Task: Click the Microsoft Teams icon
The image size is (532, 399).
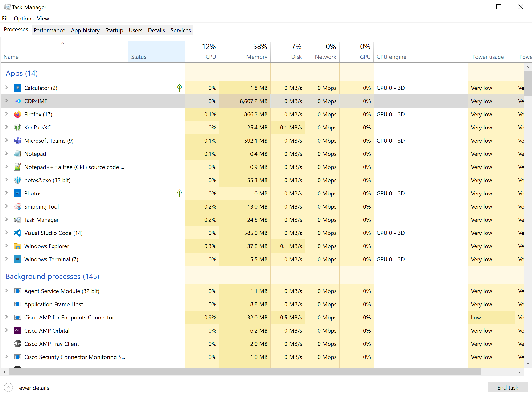Action: pyautogui.click(x=18, y=141)
